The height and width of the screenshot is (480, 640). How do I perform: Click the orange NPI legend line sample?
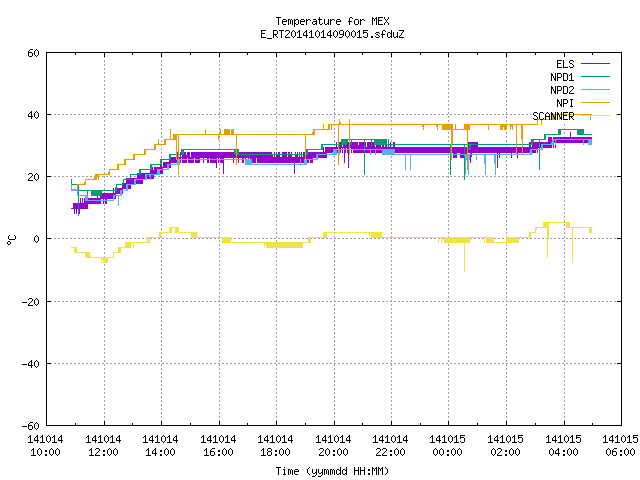tap(595, 103)
